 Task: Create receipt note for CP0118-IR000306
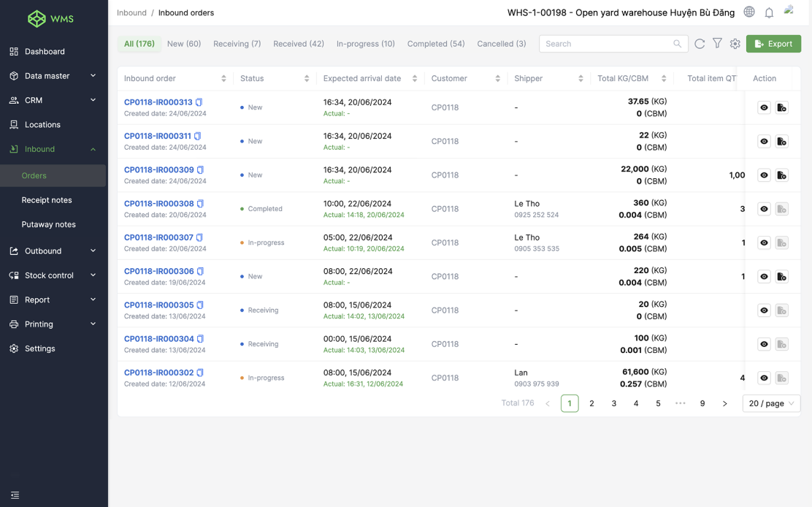pyautogui.click(x=781, y=277)
